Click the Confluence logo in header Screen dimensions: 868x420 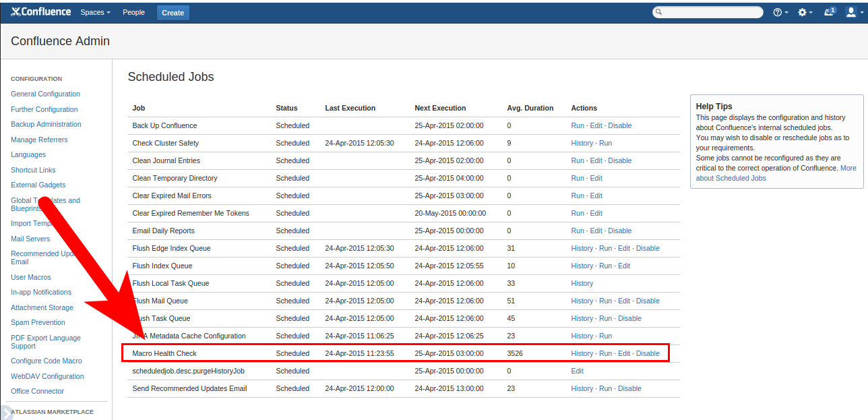[x=41, y=12]
